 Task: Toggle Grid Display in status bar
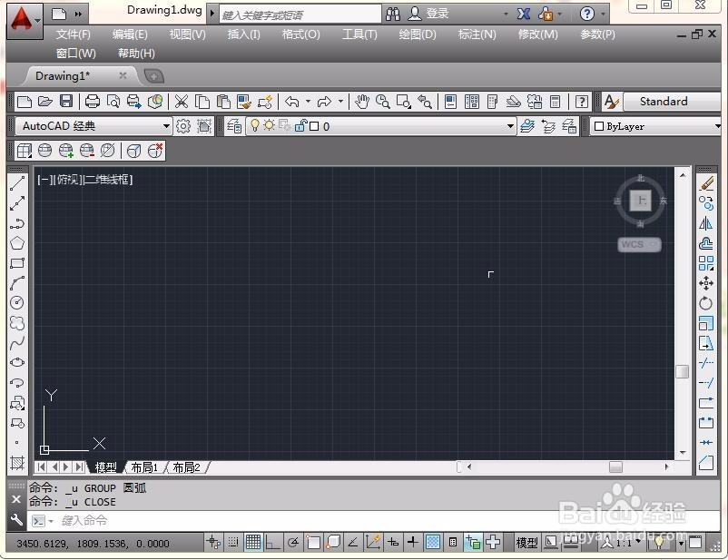point(253,542)
